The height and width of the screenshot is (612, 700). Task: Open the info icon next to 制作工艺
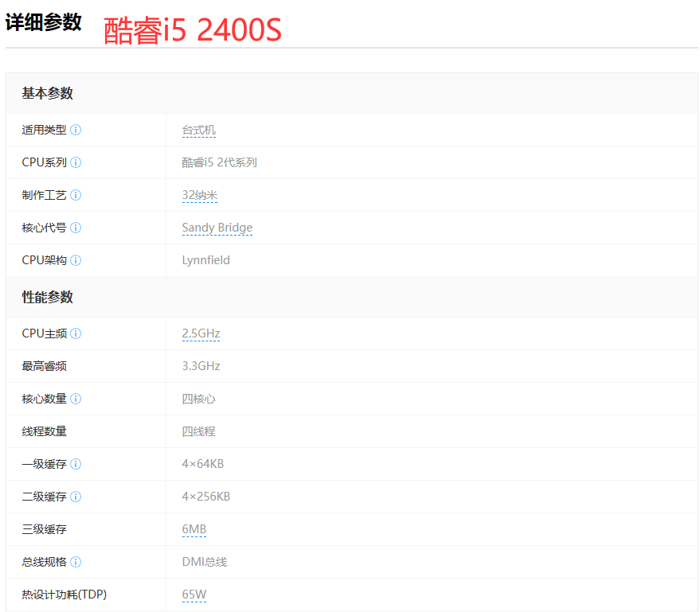(x=76, y=195)
